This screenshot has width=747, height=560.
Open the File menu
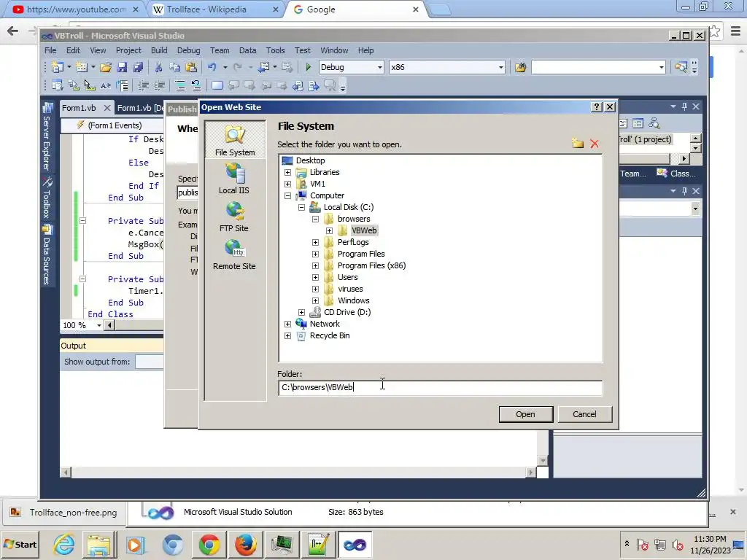50,50
